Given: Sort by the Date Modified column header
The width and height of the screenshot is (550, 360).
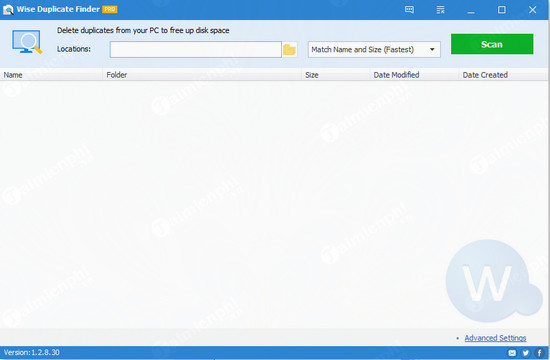Looking at the screenshot, I should click(x=414, y=75).
